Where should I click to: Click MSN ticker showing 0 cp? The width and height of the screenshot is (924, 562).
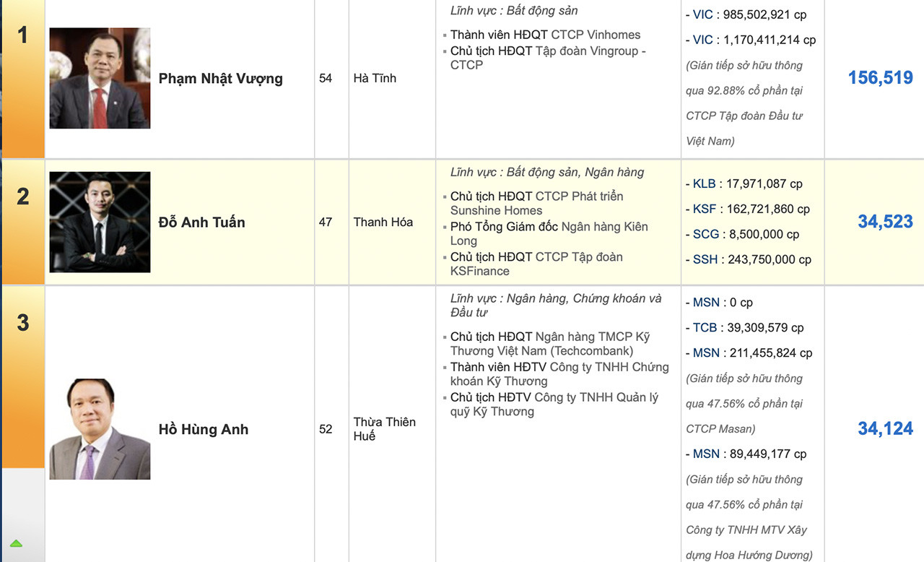pyautogui.click(x=706, y=302)
